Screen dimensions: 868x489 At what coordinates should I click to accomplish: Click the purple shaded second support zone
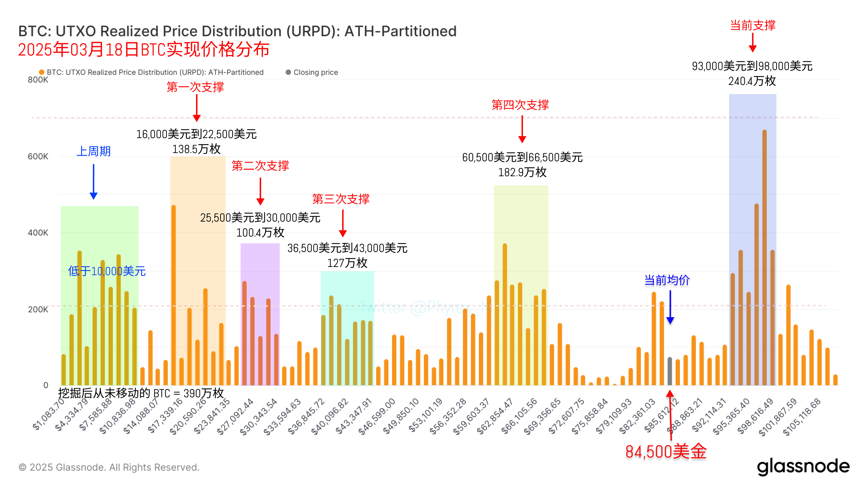(260, 314)
